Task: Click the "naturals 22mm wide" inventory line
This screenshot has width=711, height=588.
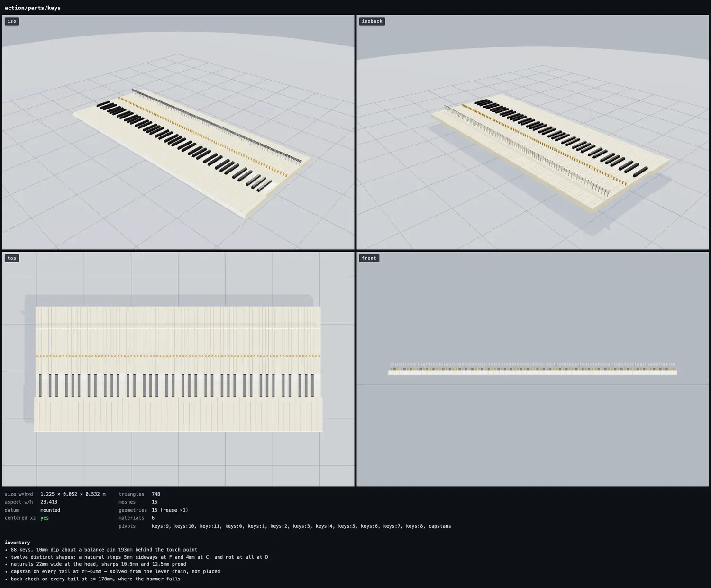Action: point(98,564)
